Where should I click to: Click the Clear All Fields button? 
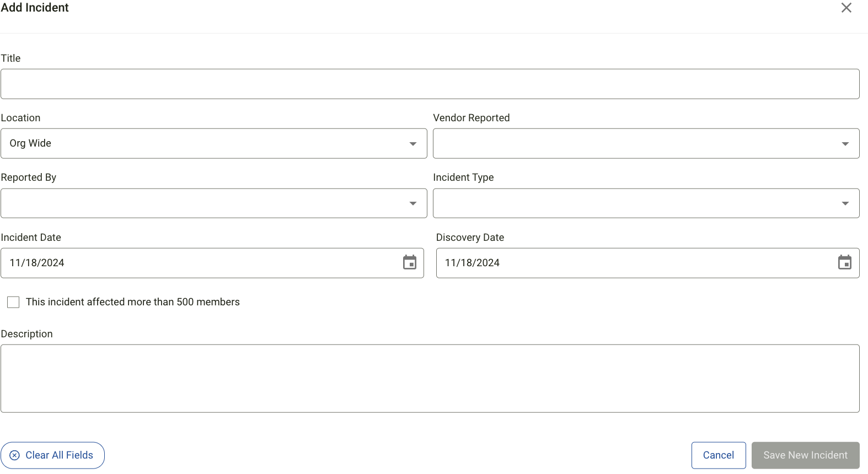53,455
